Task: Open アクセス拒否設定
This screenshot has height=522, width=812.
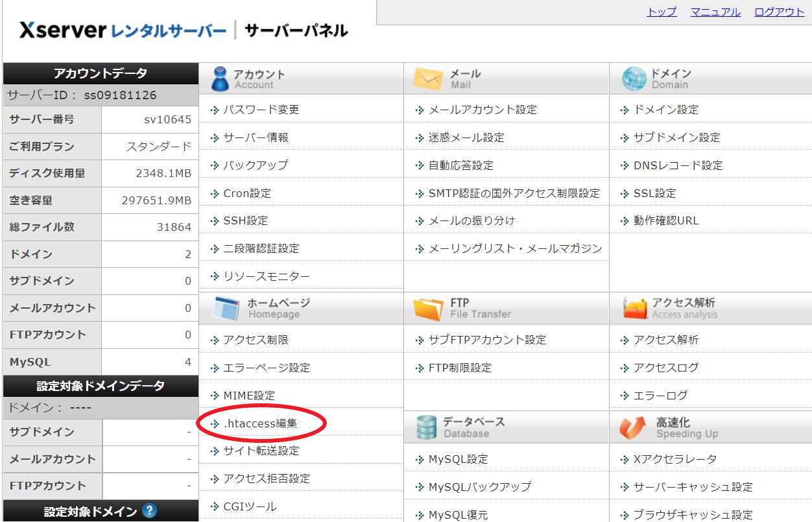Action: (x=267, y=479)
